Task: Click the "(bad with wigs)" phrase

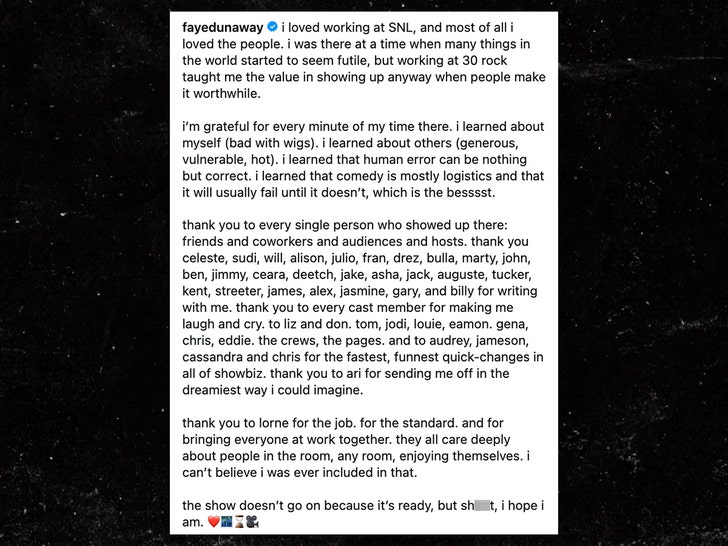Action: click(276, 143)
